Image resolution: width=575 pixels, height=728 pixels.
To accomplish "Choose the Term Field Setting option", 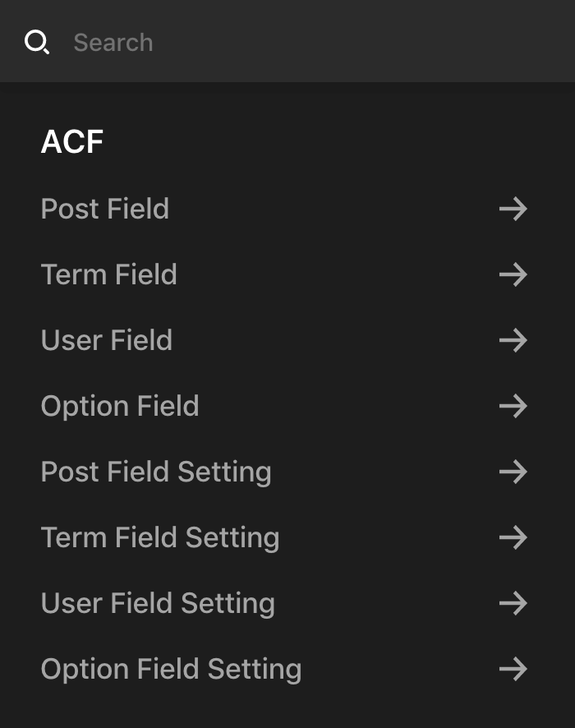I will pyautogui.click(x=159, y=537).
